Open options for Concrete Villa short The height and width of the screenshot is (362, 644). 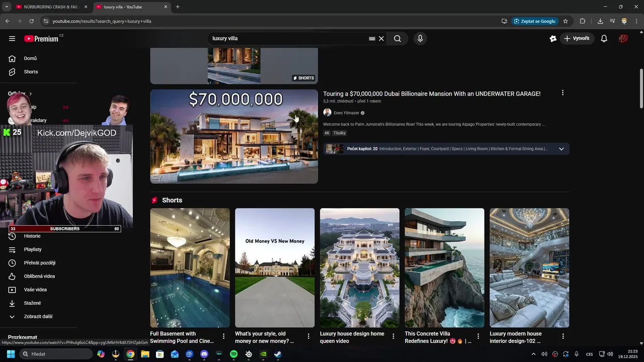coord(478,336)
